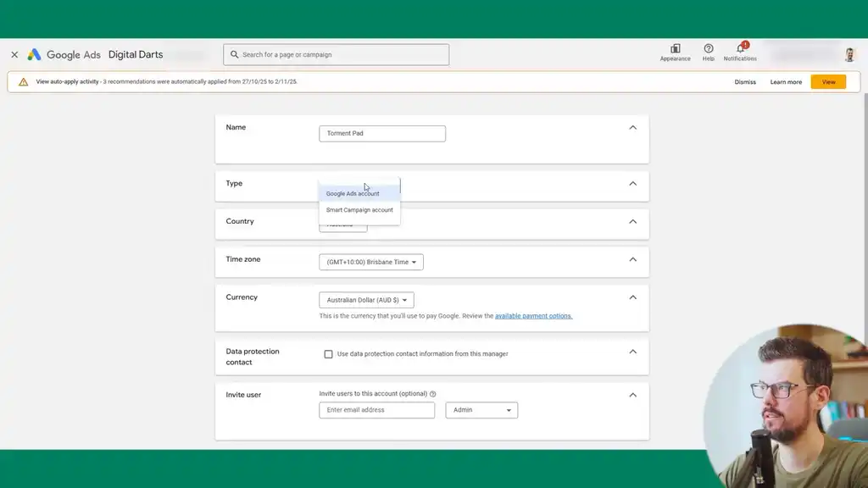The image size is (868, 488).
Task: Click the Help icon in the top bar
Action: [x=707, y=51]
